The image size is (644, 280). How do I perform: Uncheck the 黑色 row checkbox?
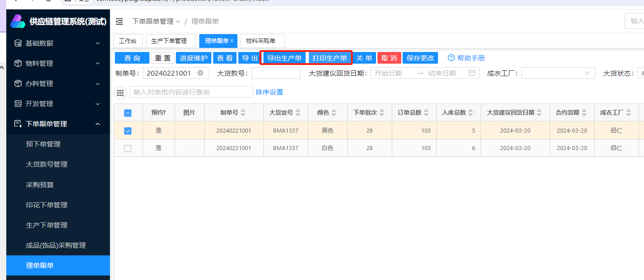pyautogui.click(x=128, y=131)
